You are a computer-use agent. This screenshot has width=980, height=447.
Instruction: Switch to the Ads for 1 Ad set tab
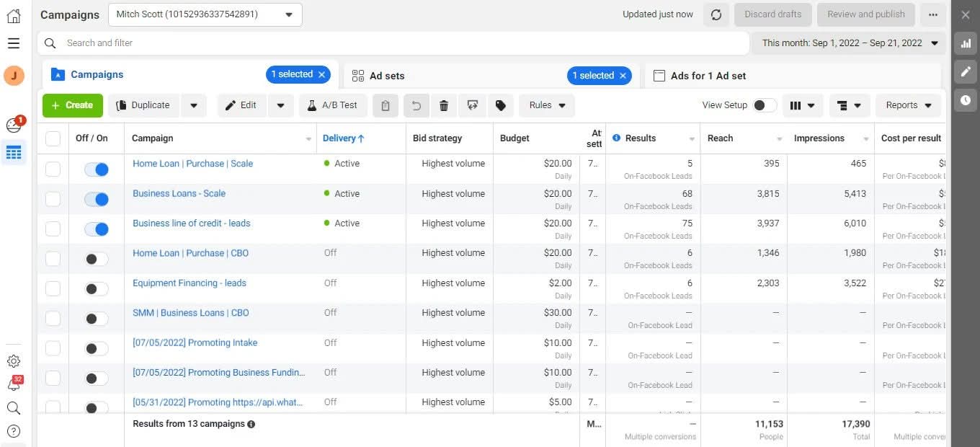(x=708, y=76)
